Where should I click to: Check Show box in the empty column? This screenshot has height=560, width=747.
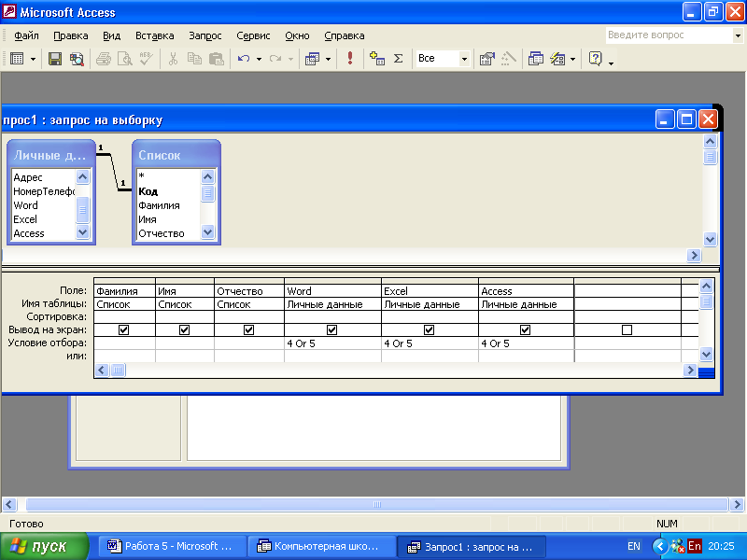pyautogui.click(x=627, y=330)
